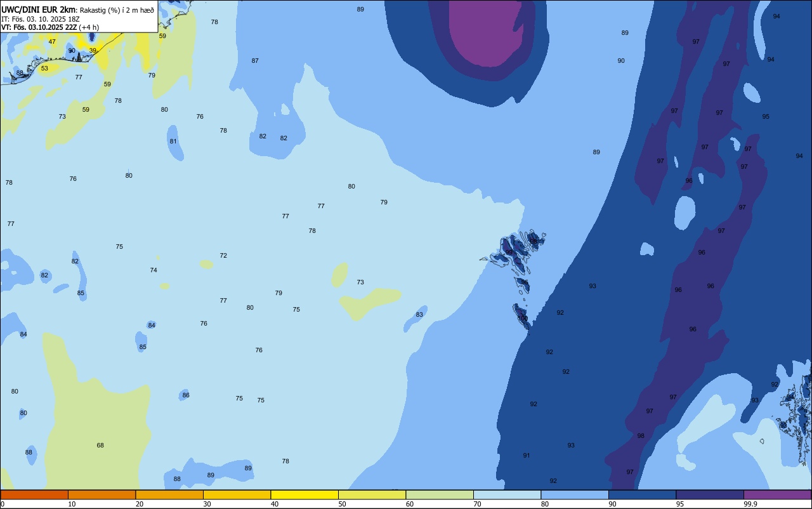Click the '60' legend tick label
The height and width of the screenshot is (509, 812).
(410, 504)
